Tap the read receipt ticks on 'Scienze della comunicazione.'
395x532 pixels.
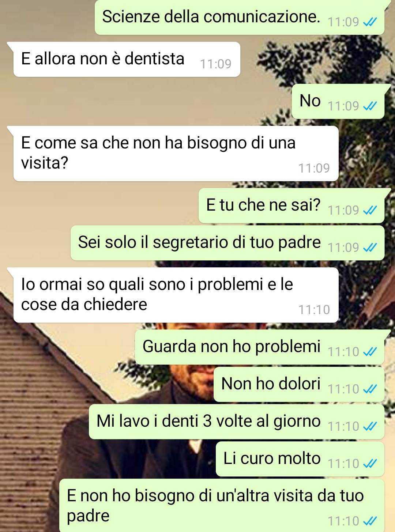point(370,22)
